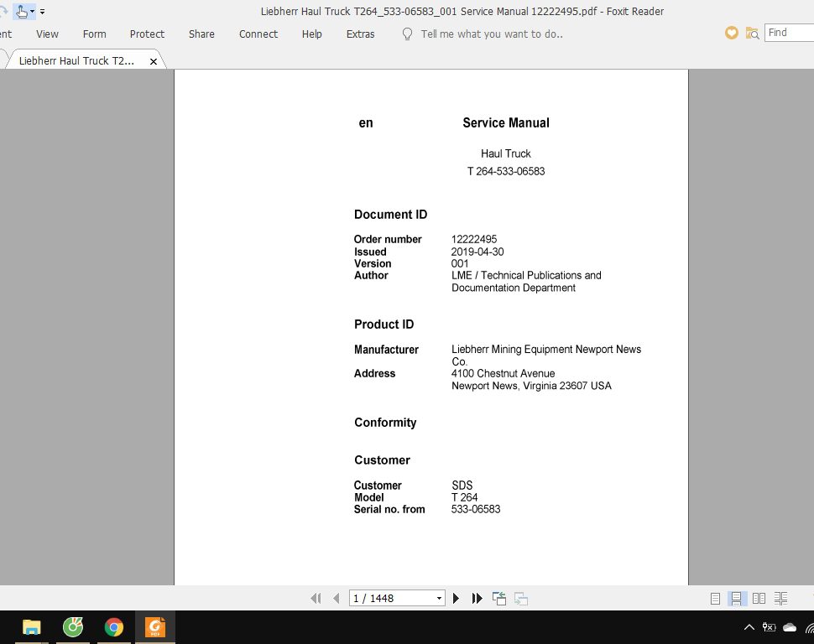Switch to facing pages view
The width and height of the screenshot is (814, 644).
click(759, 599)
